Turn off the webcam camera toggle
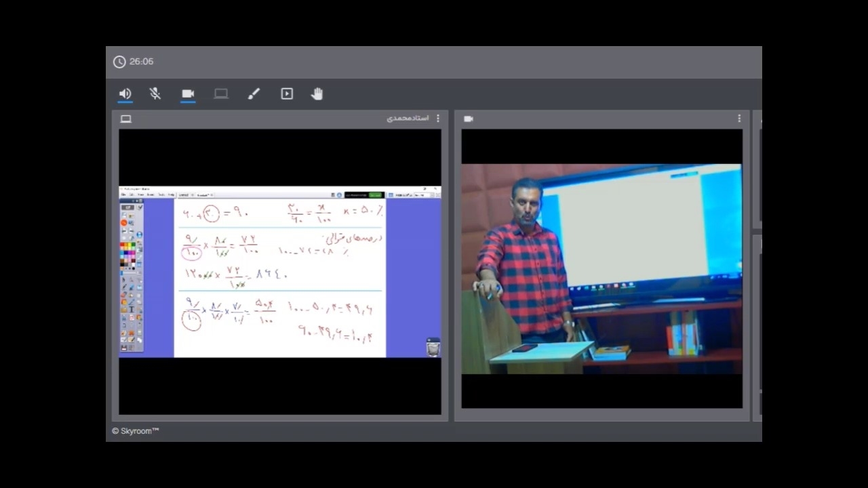The height and width of the screenshot is (488, 868). pos(188,94)
